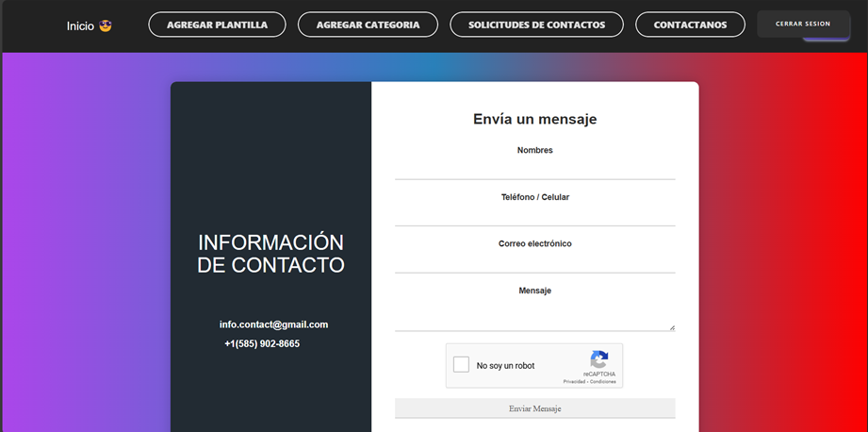This screenshot has width=868, height=432.
Task: Navigate to Contactanos
Action: click(x=690, y=25)
